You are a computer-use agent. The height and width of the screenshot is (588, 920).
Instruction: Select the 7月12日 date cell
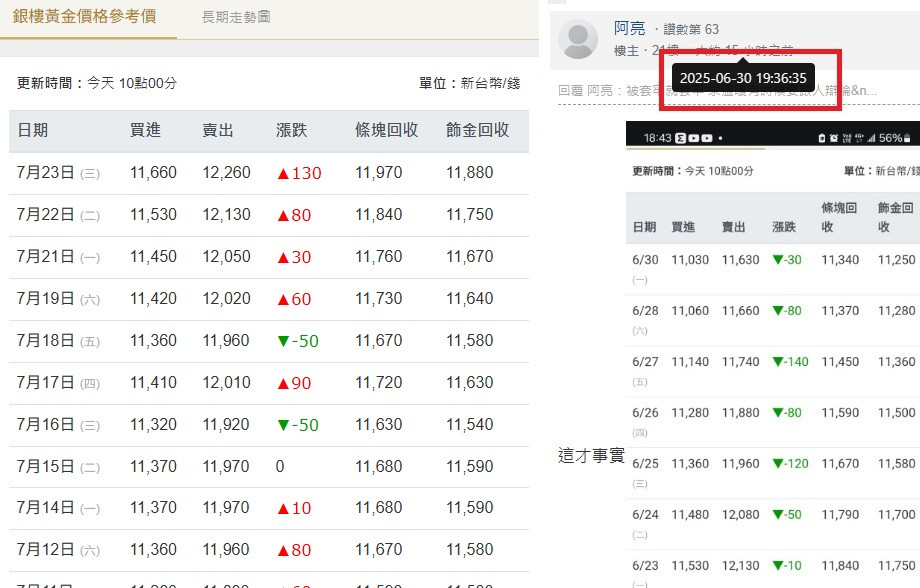(x=58, y=550)
